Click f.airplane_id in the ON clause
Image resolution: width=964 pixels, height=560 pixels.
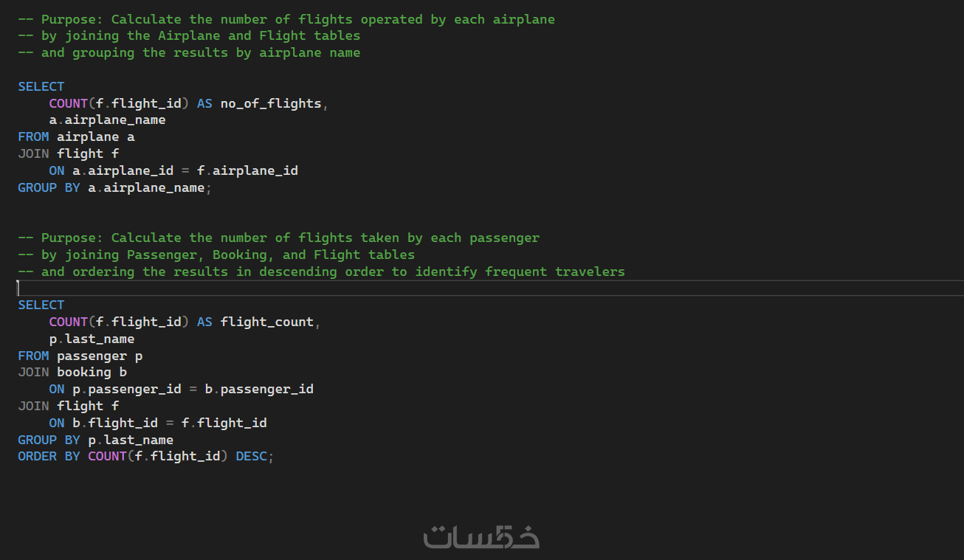click(247, 170)
